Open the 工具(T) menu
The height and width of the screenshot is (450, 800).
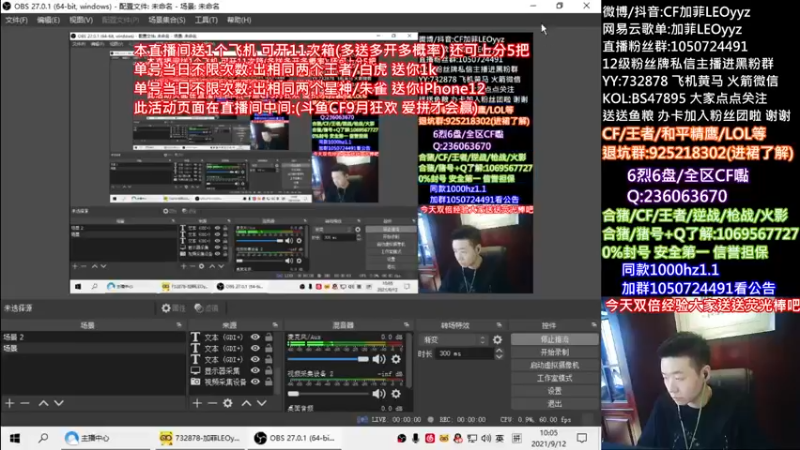click(x=206, y=20)
